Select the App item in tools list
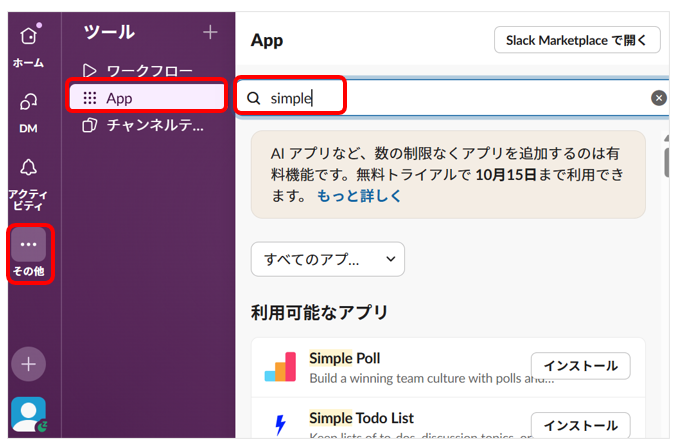Image resolution: width=676 pixels, height=446 pixels. point(147,96)
